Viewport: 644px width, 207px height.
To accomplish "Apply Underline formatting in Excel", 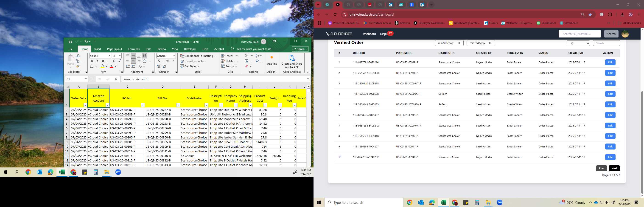I will coord(103,61).
